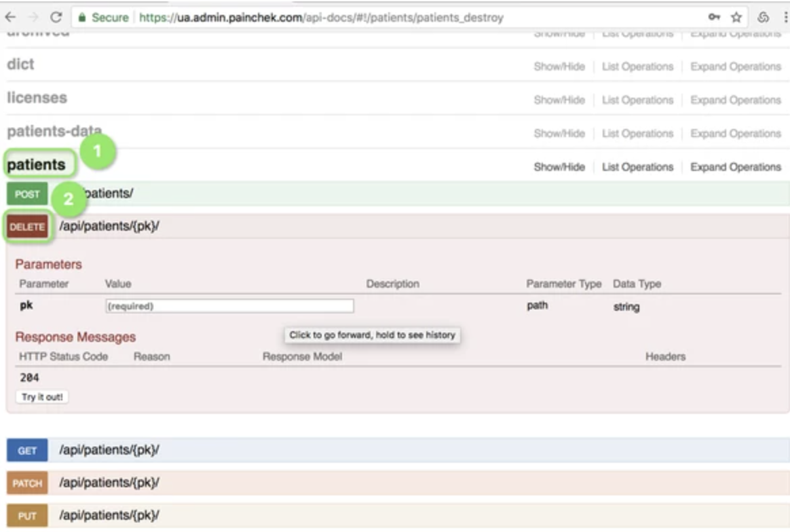Click the browser forward arrow
The image size is (790, 532).
[33, 17]
